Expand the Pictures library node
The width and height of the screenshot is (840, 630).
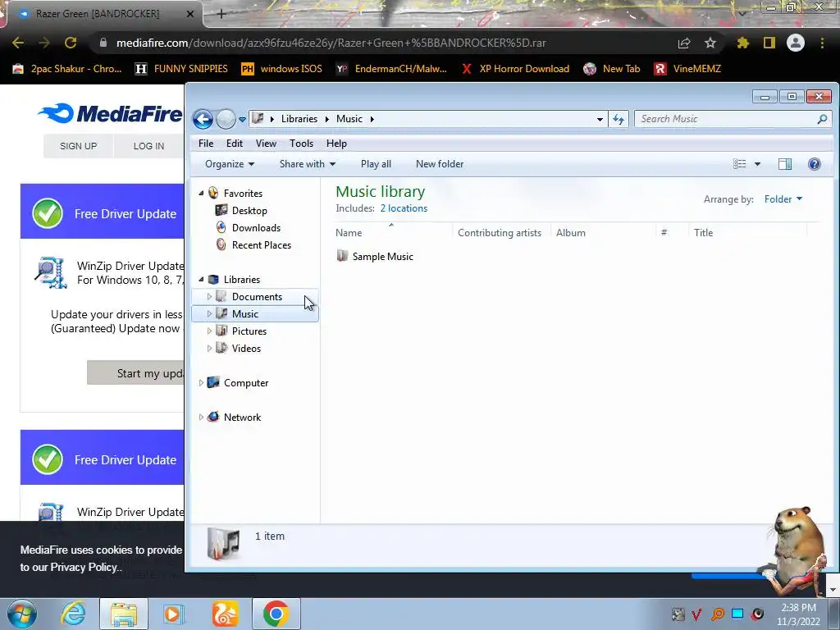(x=209, y=331)
